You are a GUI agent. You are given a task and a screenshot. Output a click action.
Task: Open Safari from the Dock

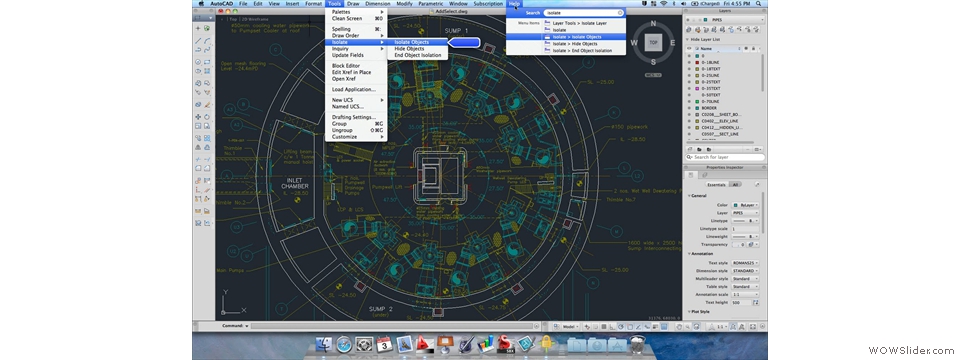pos(345,344)
